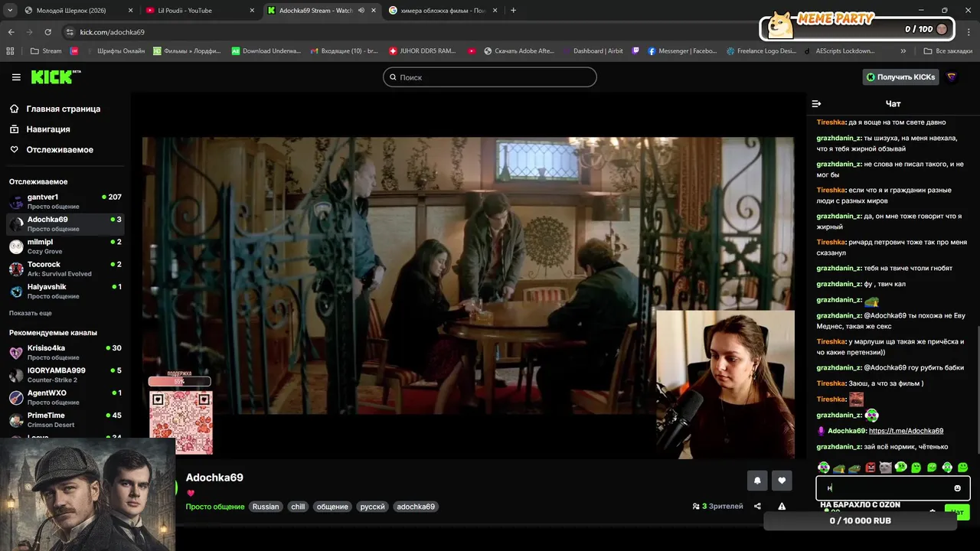Mute the Adochka69 Stream tab audio icon
980x551 pixels.
361,11
